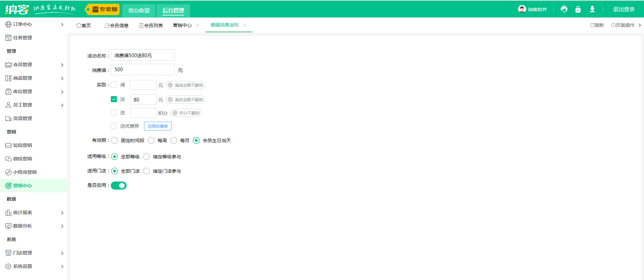This screenshot has width=644, height=280.
Task: Click the 活动名称 input field
Action: pyautogui.click(x=142, y=55)
